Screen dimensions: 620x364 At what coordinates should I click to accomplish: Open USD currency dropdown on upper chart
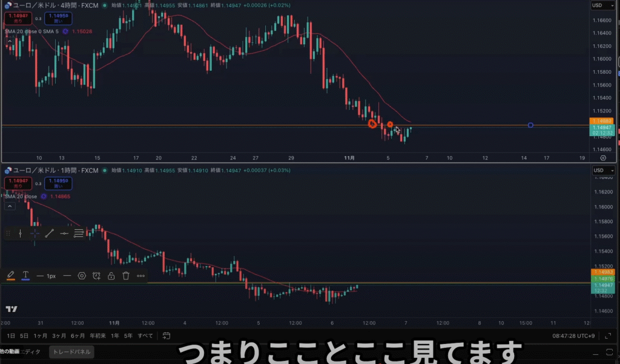pos(603,5)
